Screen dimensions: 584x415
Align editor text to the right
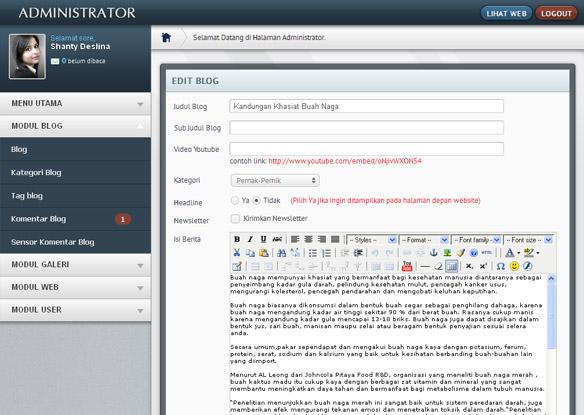pos(322,240)
